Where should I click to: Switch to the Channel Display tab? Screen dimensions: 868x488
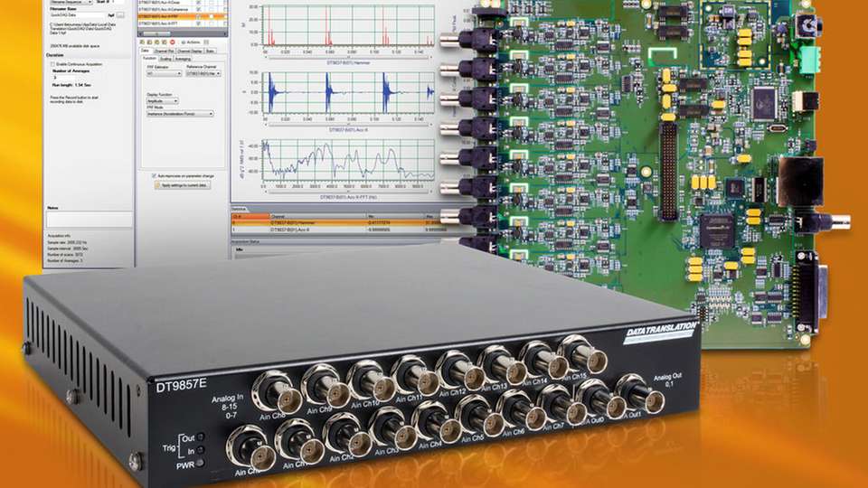point(189,51)
